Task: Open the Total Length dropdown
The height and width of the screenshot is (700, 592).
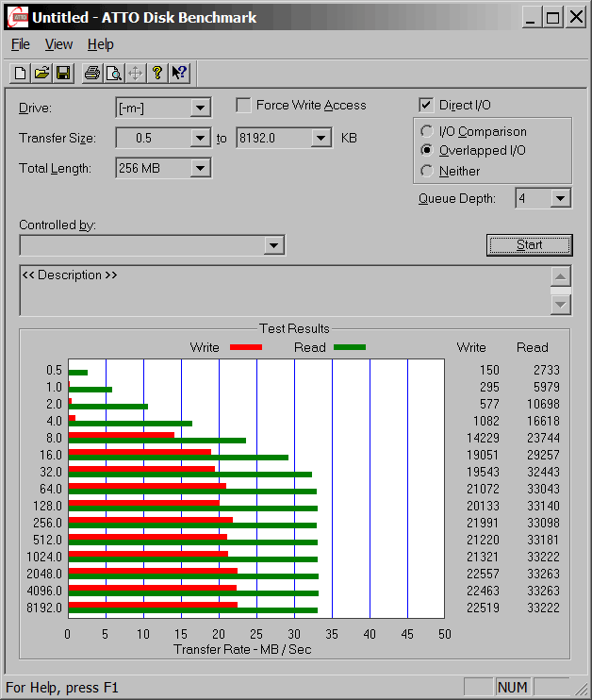Action: (200, 169)
